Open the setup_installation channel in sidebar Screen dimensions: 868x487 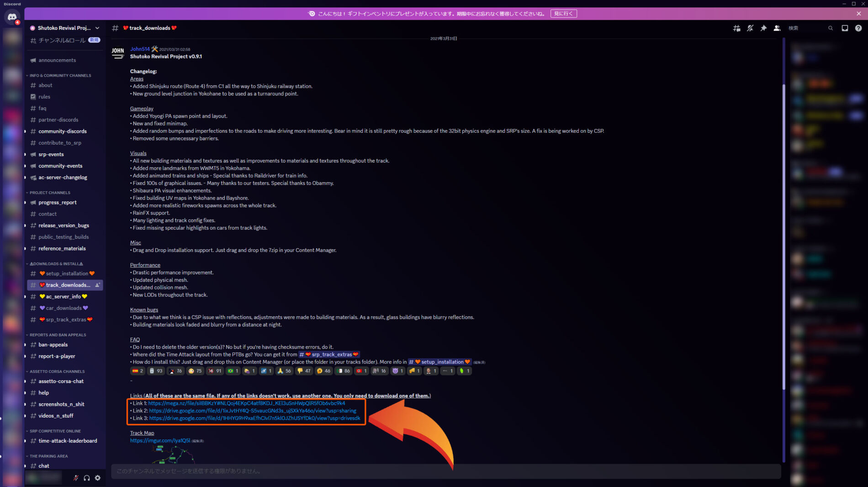pos(65,273)
